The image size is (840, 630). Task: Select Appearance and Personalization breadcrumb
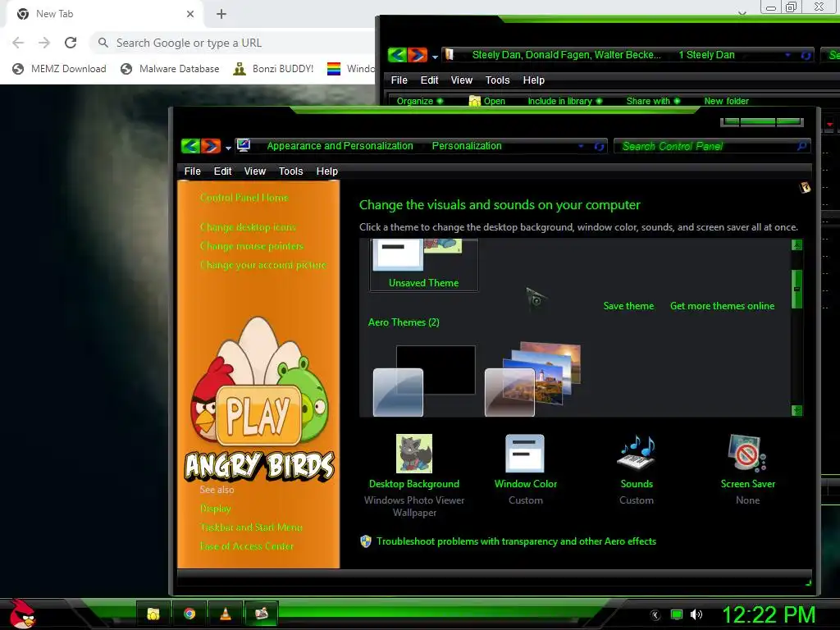click(340, 146)
